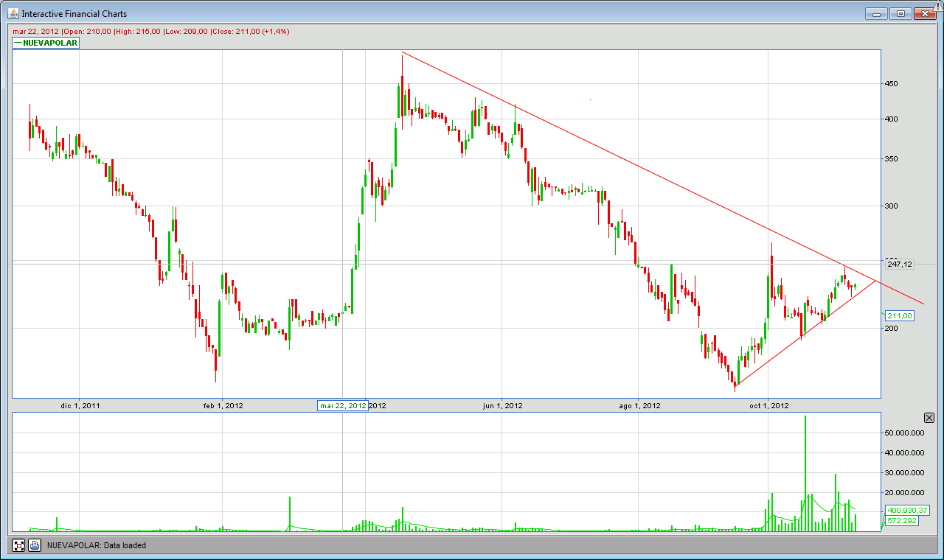
Task: Click the print chart icon
Action: click(34, 545)
